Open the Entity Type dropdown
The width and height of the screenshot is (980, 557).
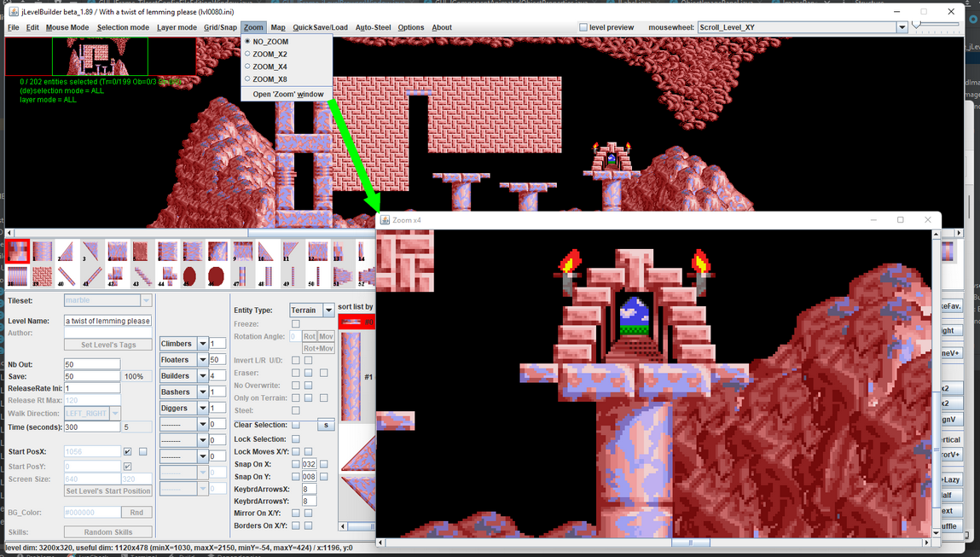click(x=312, y=310)
